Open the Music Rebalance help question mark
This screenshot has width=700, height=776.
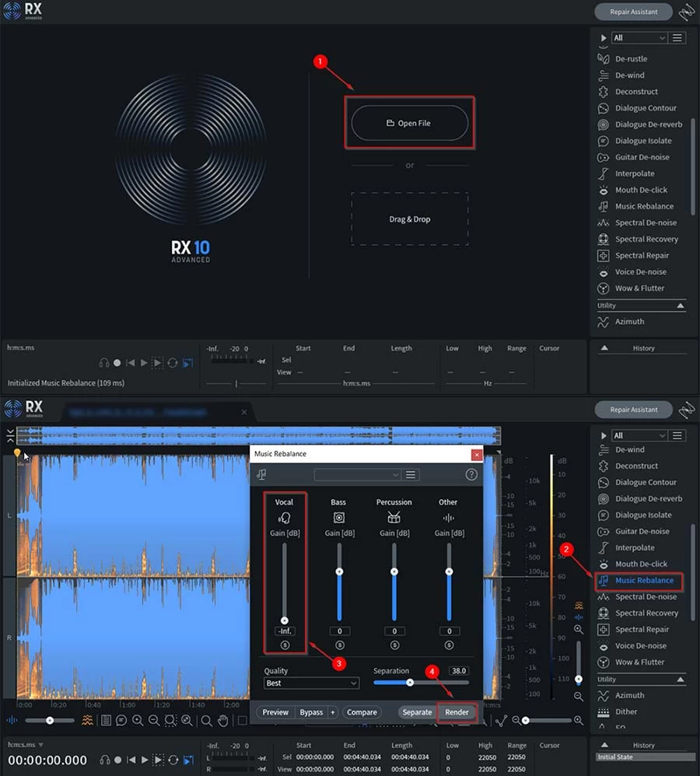click(x=471, y=474)
